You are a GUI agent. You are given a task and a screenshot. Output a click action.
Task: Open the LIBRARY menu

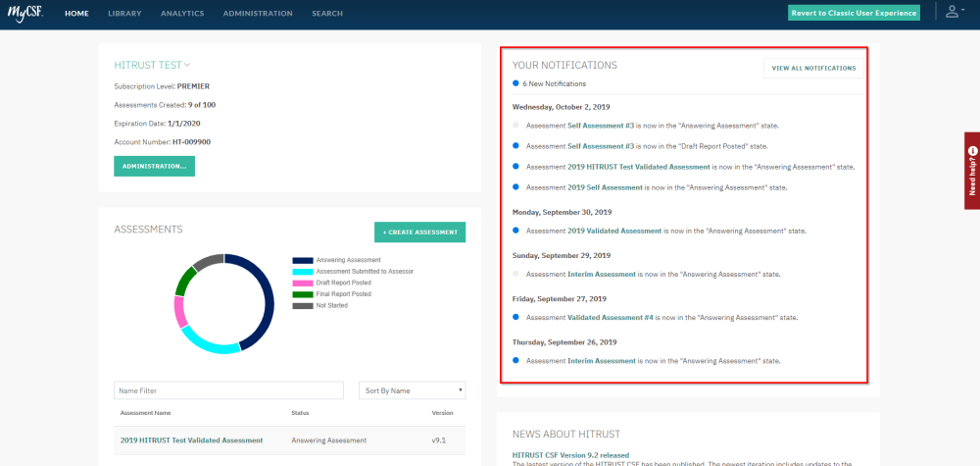click(124, 13)
